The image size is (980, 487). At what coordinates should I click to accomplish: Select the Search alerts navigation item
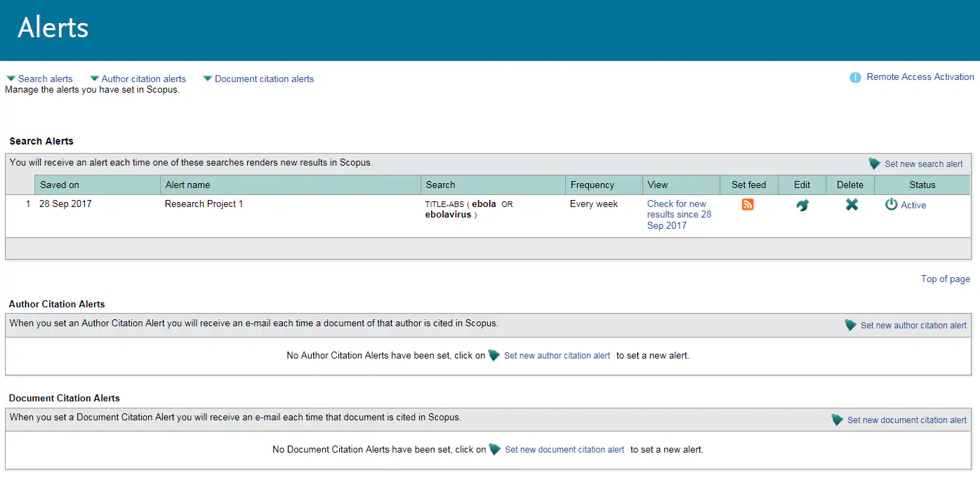45,79
